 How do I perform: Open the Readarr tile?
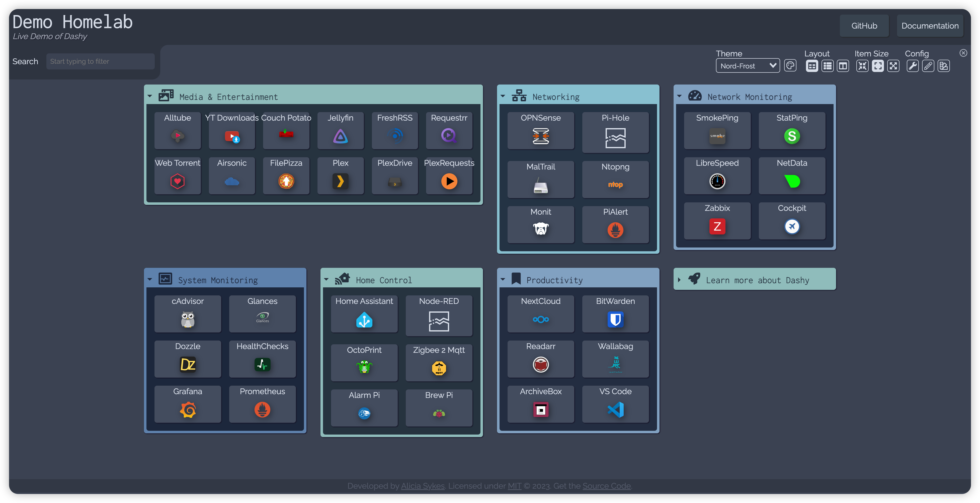[x=541, y=359]
